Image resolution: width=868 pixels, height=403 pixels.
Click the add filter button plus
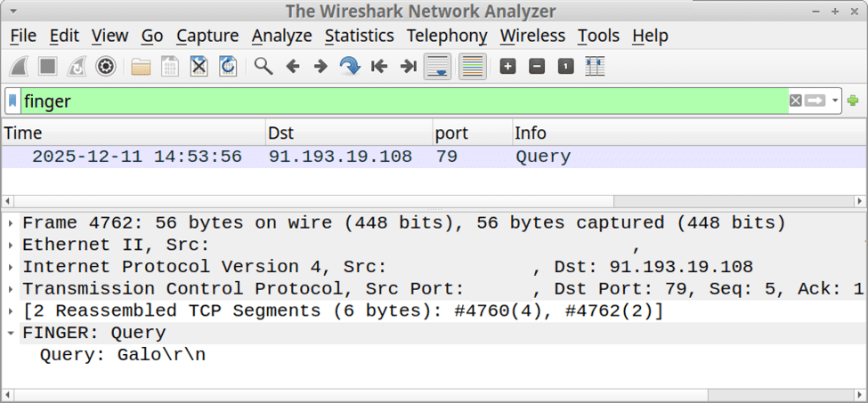(x=853, y=101)
